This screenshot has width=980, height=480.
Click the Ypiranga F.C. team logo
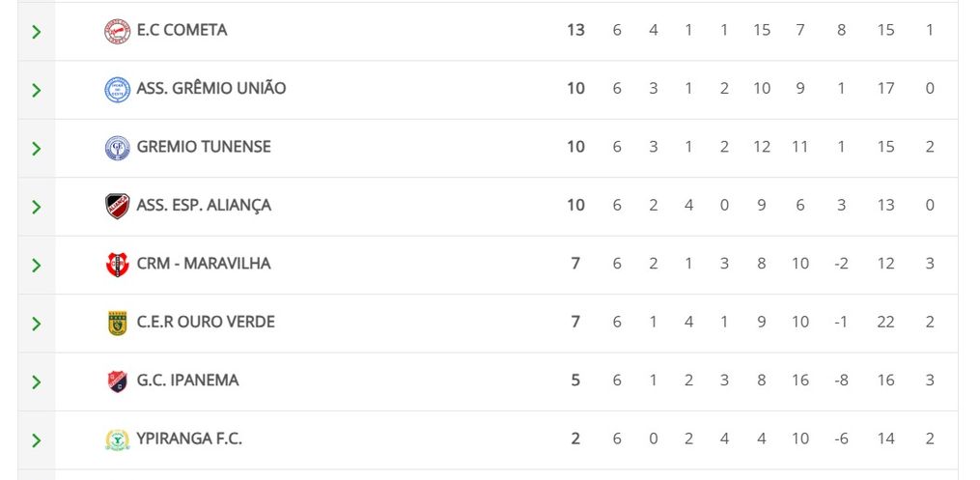click(117, 439)
